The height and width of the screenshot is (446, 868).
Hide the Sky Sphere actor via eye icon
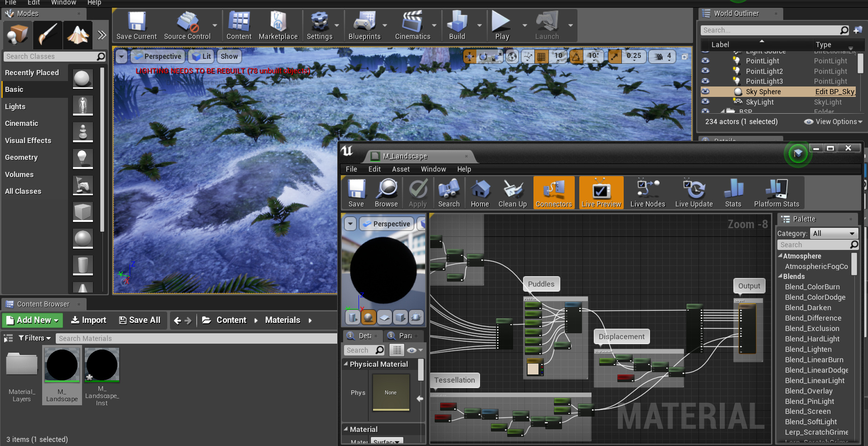point(705,91)
